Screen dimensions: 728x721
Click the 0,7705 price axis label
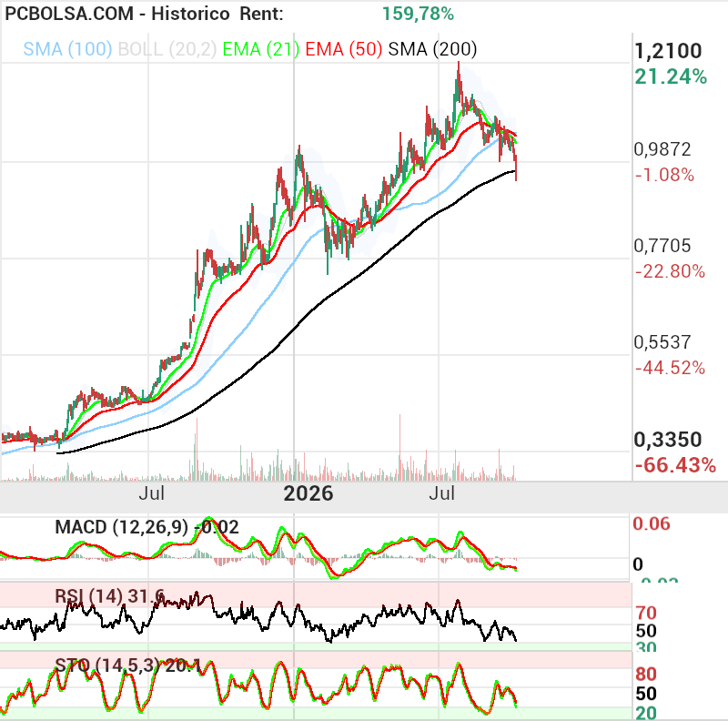[662, 246]
